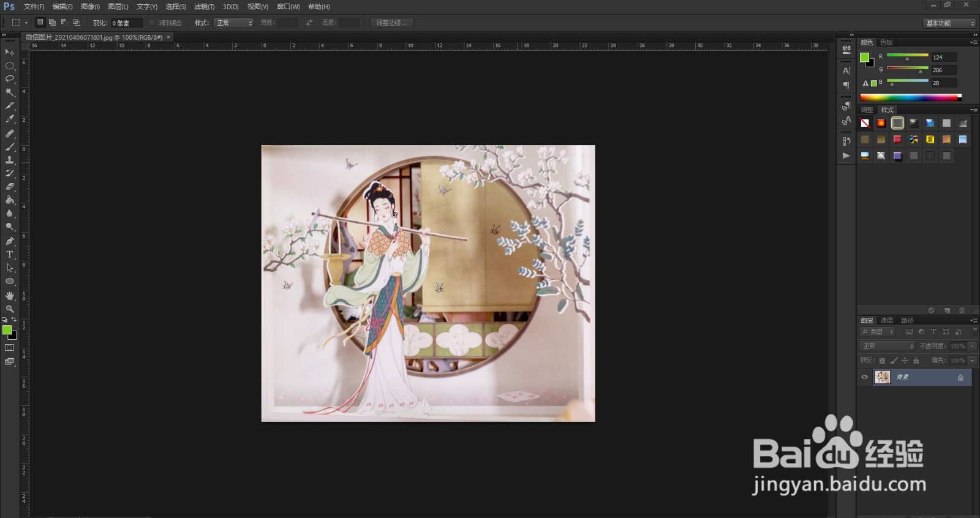The width and height of the screenshot is (980, 518).
Task: Click the color spectrum ramp
Action: pyautogui.click(x=910, y=97)
